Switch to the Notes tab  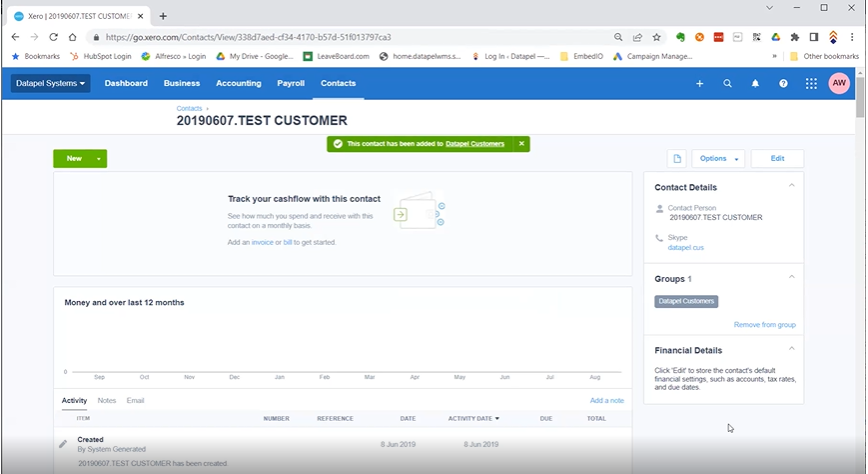[107, 400]
